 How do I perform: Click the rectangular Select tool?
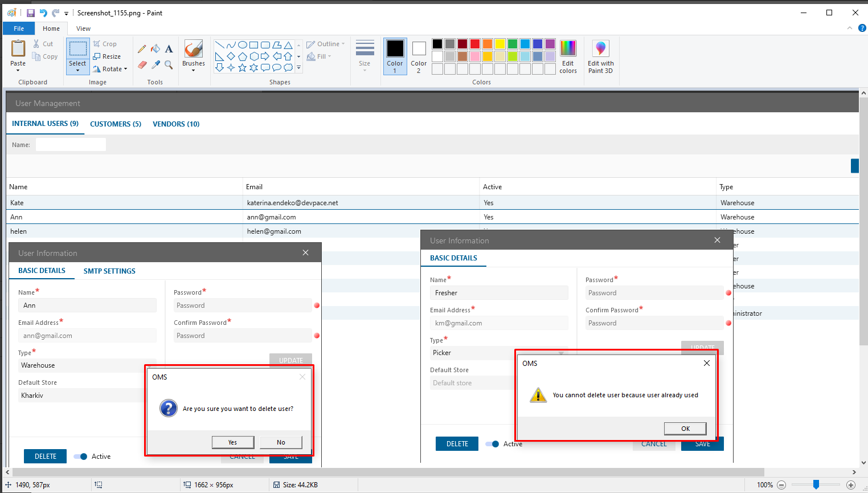[78, 49]
